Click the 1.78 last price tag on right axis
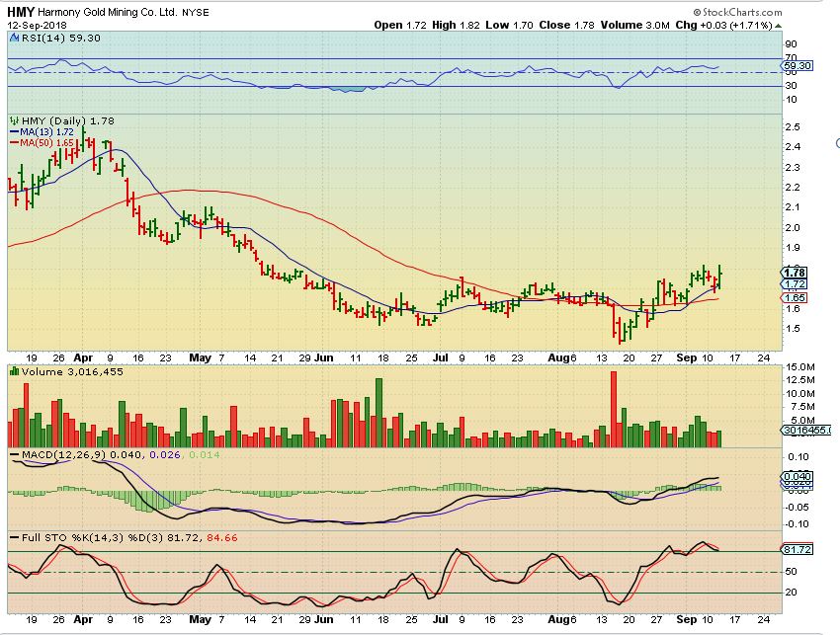This screenshot has height=635, width=840. (x=795, y=273)
